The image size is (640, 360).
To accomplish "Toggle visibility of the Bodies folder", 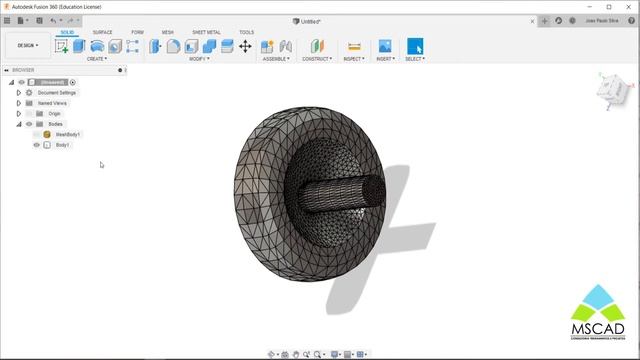I will click(x=29, y=124).
